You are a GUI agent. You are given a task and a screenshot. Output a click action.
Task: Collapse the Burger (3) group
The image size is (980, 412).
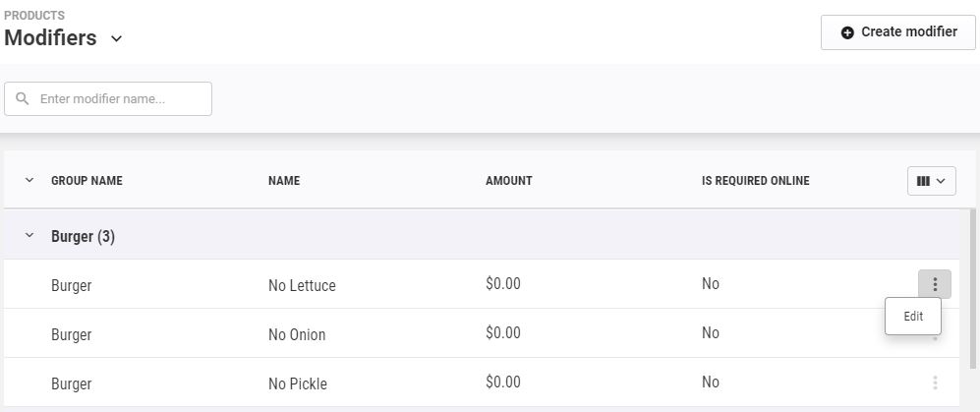[29, 236]
